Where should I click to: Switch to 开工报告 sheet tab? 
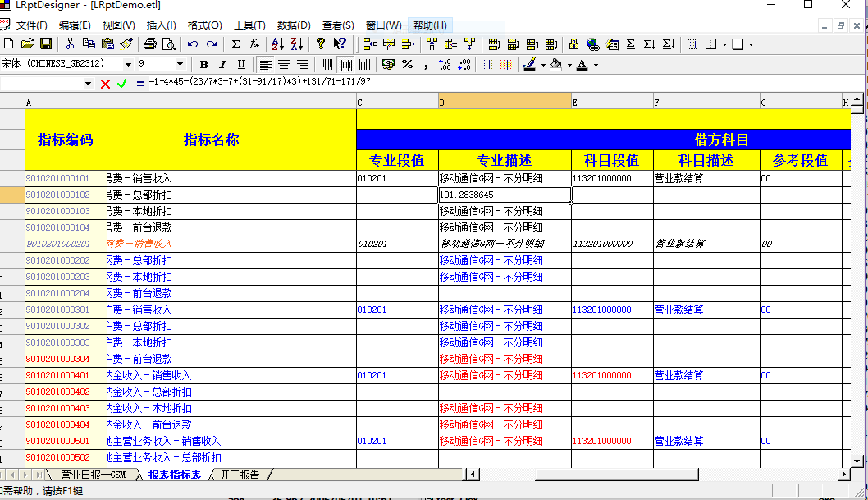click(x=240, y=475)
